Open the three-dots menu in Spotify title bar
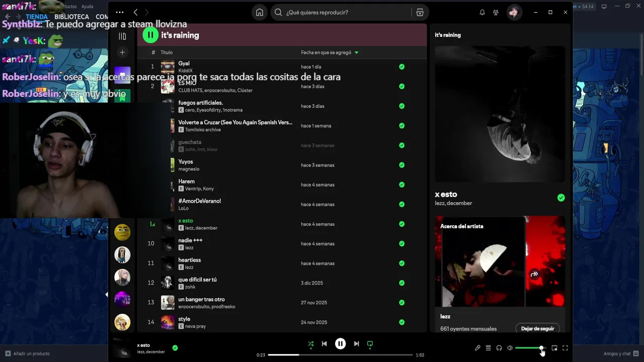644x362 pixels. (119, 12)
